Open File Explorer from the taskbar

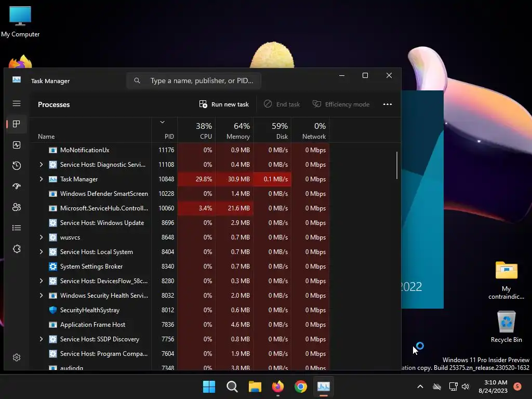pos(255,387)
